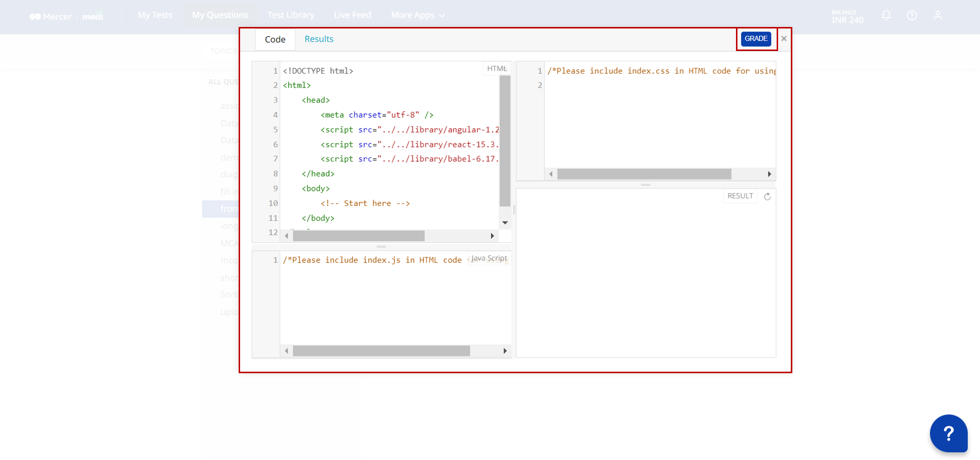Click the HTML editor vertical scrollbar thumb
Screen dimensions: 980x460
[505, 141]
